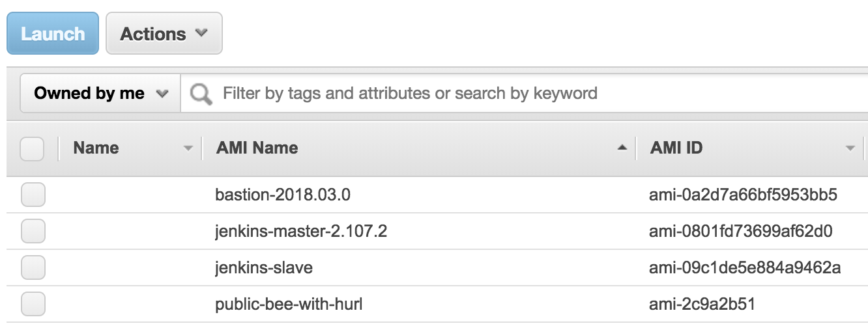
Task: Toggle the select-all checkbox in header
Action: coord(32,148)
